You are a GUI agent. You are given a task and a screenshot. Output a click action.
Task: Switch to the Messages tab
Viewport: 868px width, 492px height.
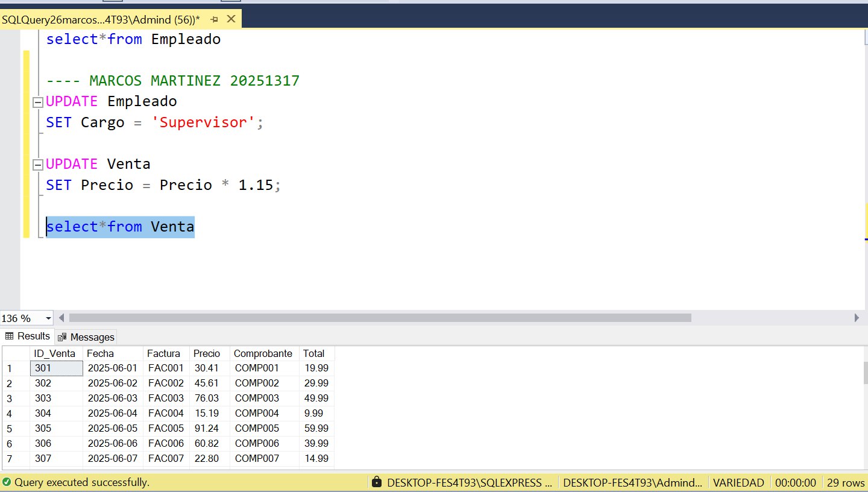(x=92, y=337)
